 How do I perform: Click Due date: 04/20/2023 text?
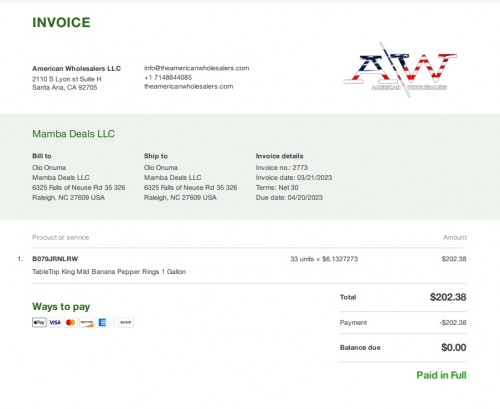coord(289,197)
